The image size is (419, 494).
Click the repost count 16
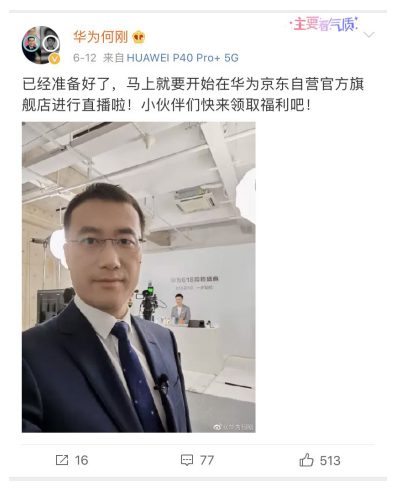pyautogui.click(x=82, y=460)
